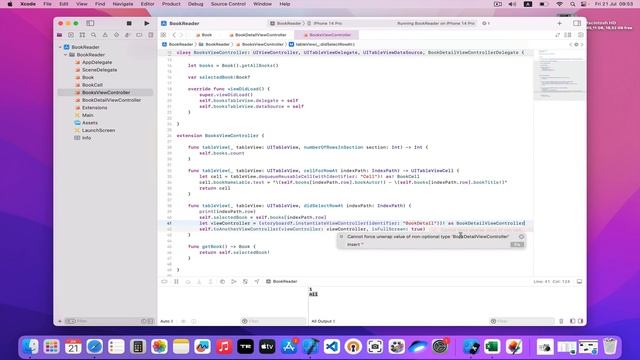Image resolution: width=640 pixels, height=360 pixels.
Task: Open the BookReader scheme selector
Action: (286, 23)
